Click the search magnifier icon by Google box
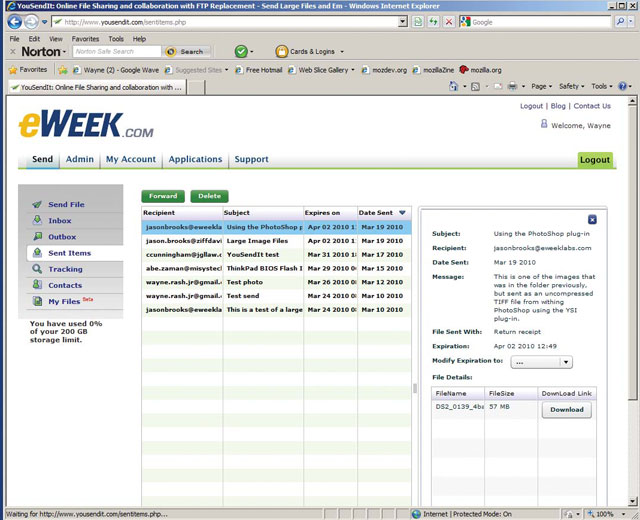The width and height of the screenshot is (640, 520). coord(620,22)
